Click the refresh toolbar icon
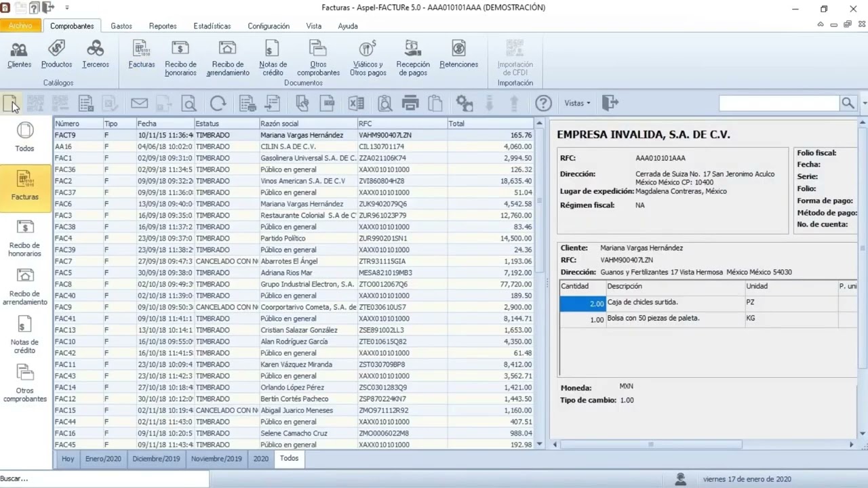This screenshot has width=868, height=488. pos(218,103)
